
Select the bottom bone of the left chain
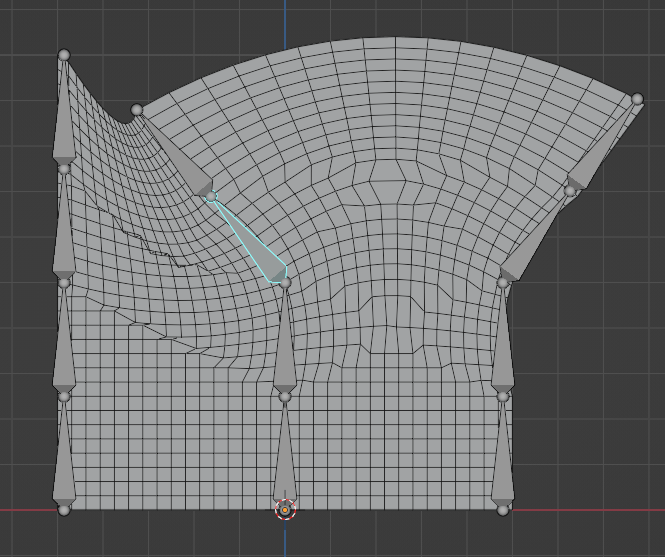pos(65,462)
